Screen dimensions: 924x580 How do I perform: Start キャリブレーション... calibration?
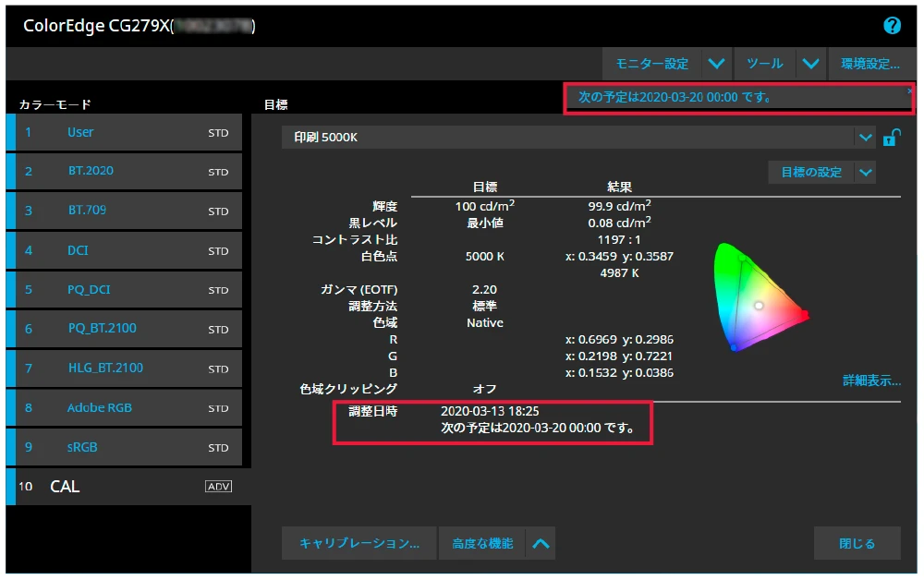point(359,543)
